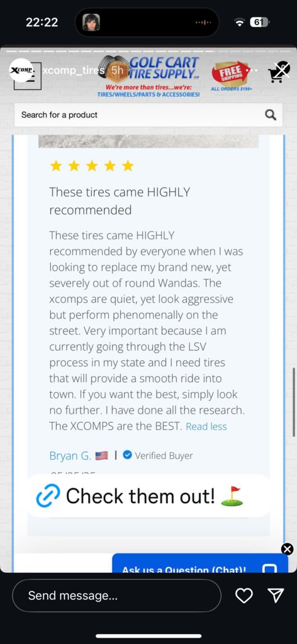Image resolution: width=297 pixels, height=644 pixels.
Task: Collapse review with Read less
Action: click(x=206, y=426)
